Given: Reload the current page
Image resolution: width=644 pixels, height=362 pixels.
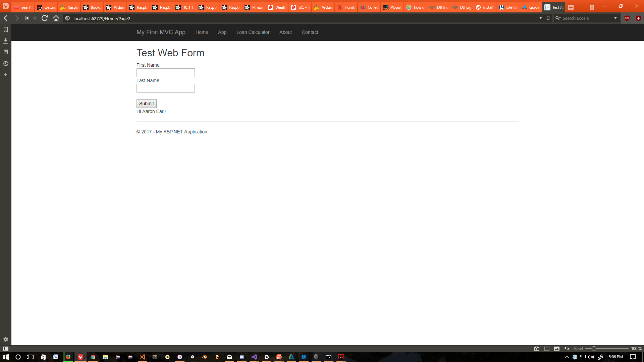Looking at the screenshot, I should pyautogui.click(x=45, y=18).
